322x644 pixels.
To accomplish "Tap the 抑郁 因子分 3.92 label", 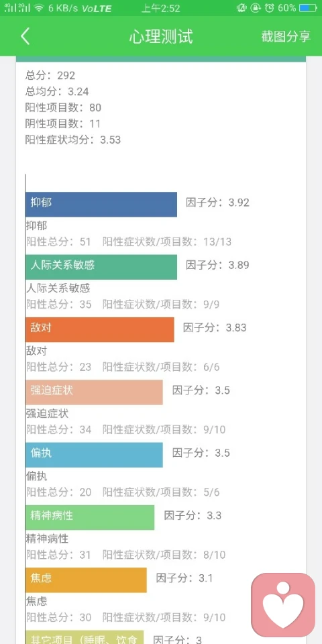I will (x=217, y=203).
